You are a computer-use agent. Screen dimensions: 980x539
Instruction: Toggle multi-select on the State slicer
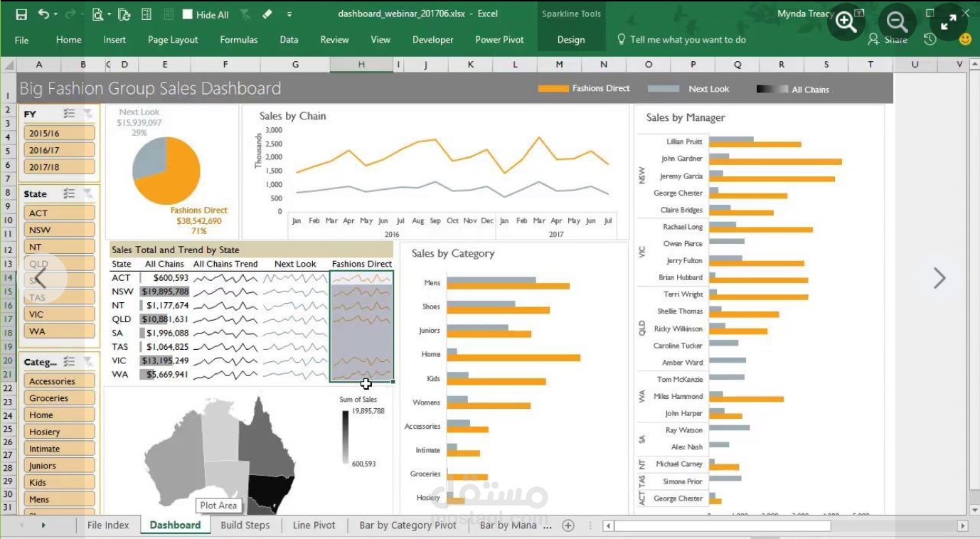click(x=69, y=193)
